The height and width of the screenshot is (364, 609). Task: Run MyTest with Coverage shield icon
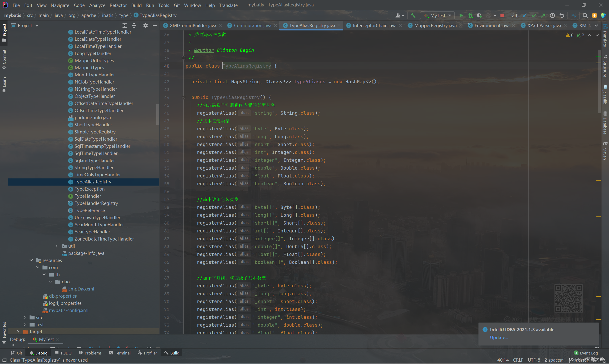point(479,15)
